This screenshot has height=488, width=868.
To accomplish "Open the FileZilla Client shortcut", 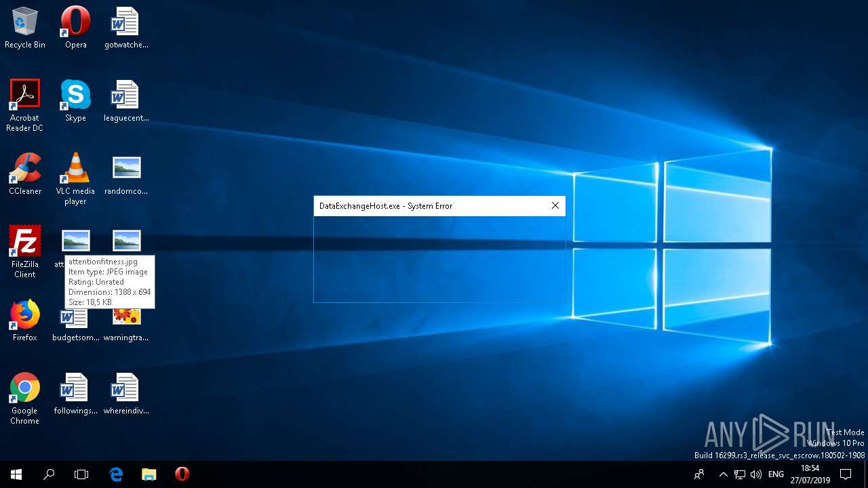I will point(25,251).
